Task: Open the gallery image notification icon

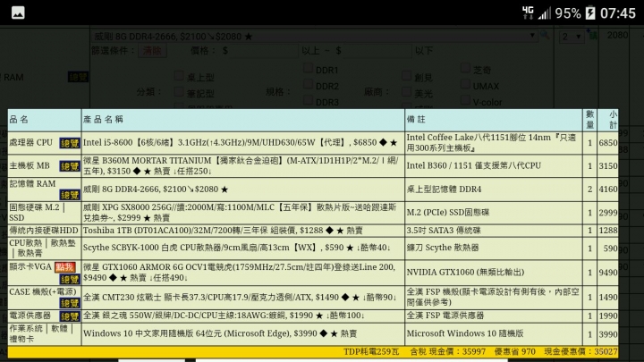Action: point(18,13)
